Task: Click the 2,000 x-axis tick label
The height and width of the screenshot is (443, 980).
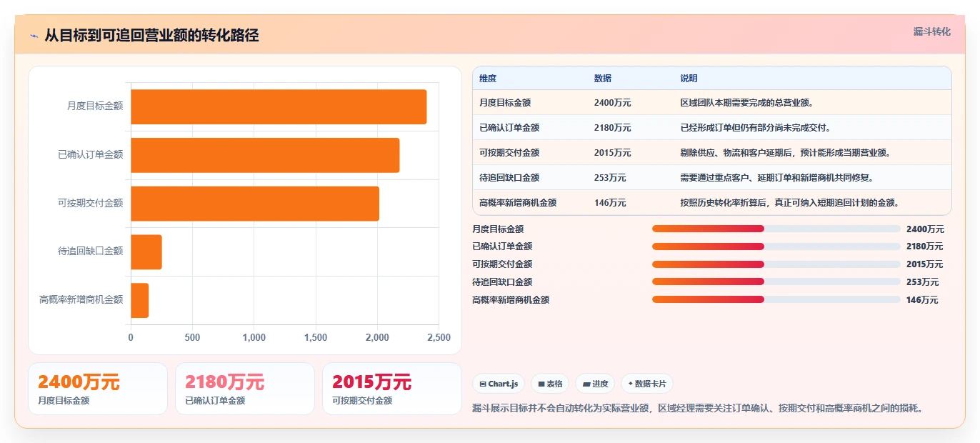Action: (377, 338)
